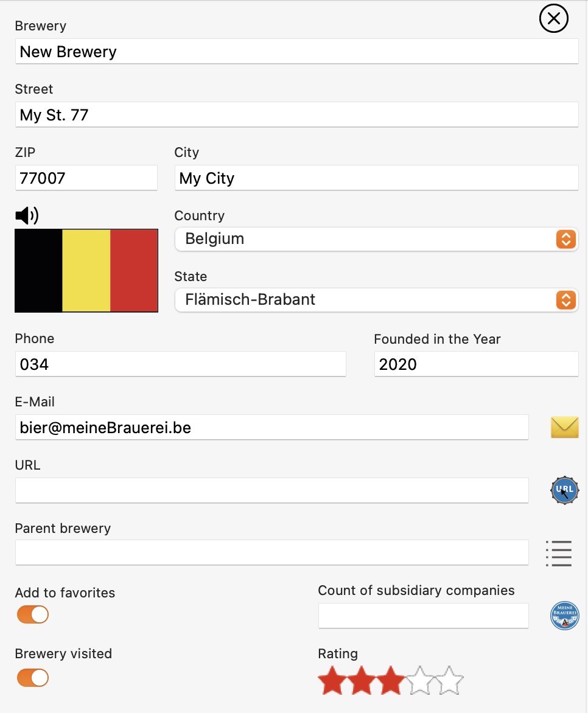Toggle the Brewery visited switch

(33, 678)
